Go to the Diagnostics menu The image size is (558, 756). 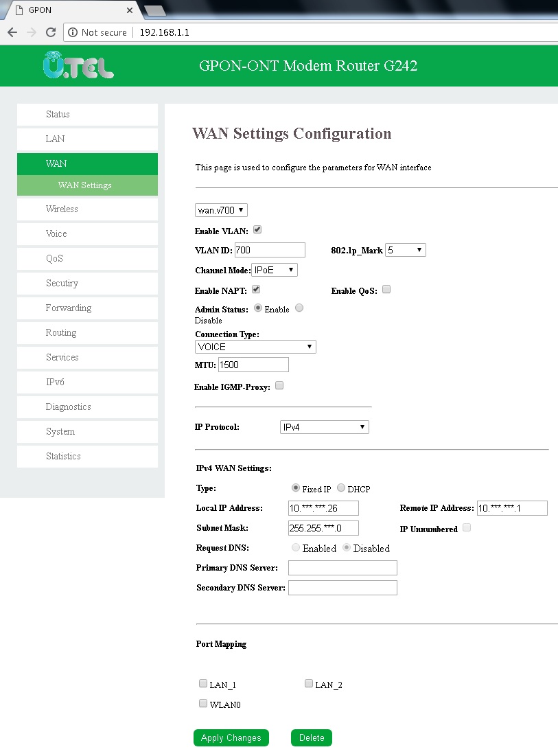pyautogui.click(x=87, y=406)
